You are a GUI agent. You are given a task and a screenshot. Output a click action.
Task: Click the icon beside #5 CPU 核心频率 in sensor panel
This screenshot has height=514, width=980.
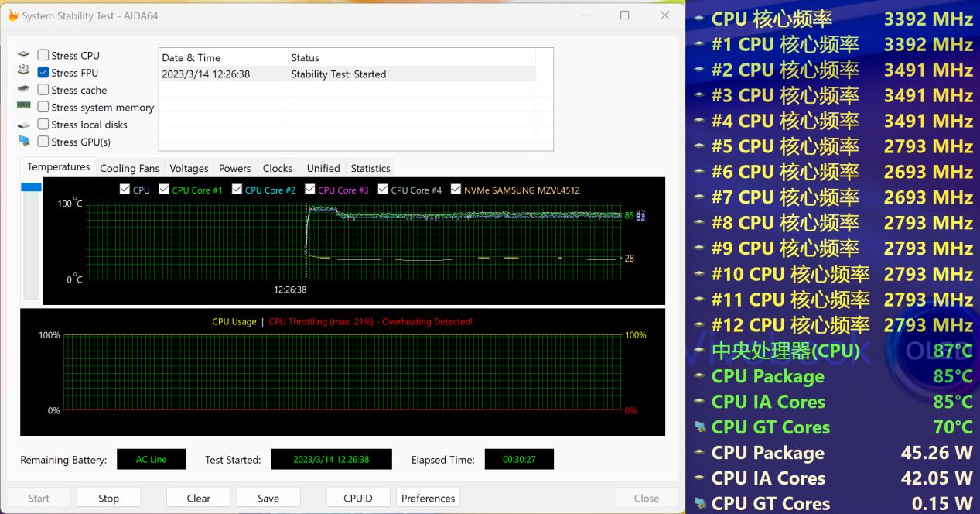699,147
